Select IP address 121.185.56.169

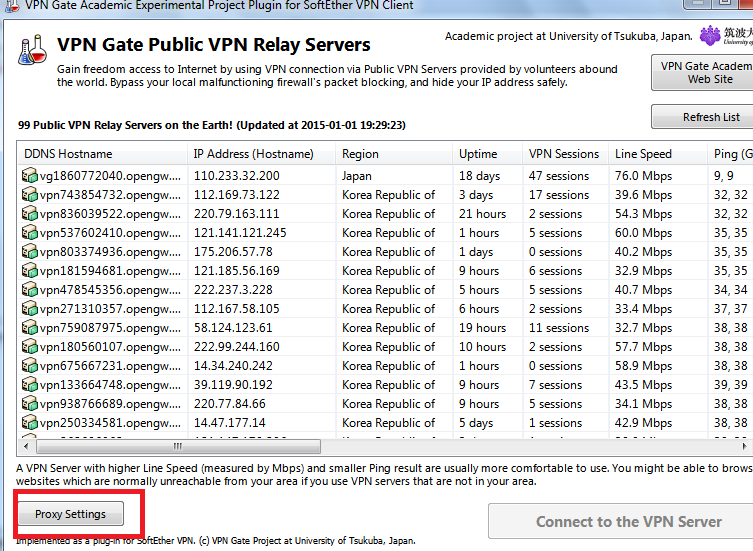237,270
